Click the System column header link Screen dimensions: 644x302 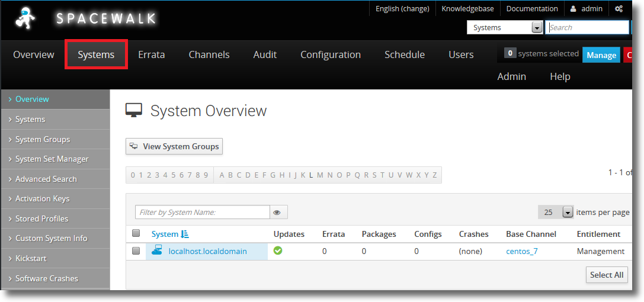click(165, 234)
